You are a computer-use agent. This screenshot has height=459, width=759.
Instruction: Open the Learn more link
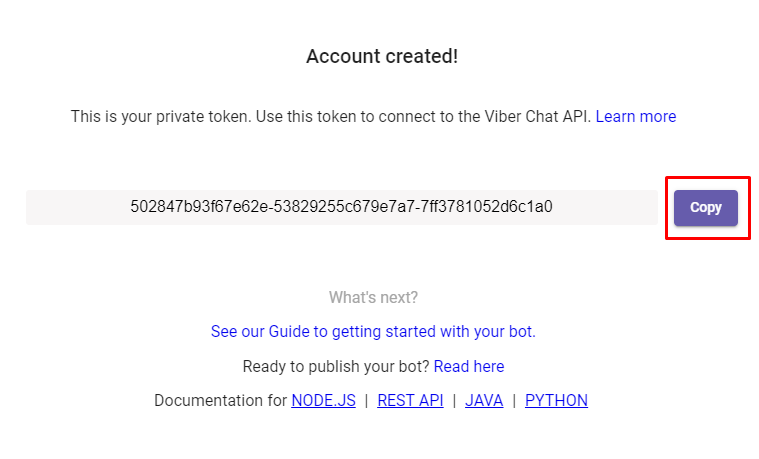(636, 117)
